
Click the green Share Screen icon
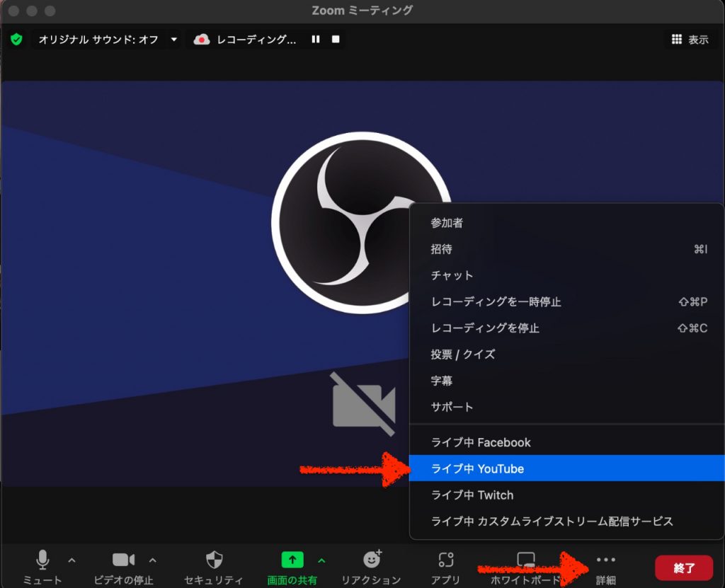tap(292, 560)
